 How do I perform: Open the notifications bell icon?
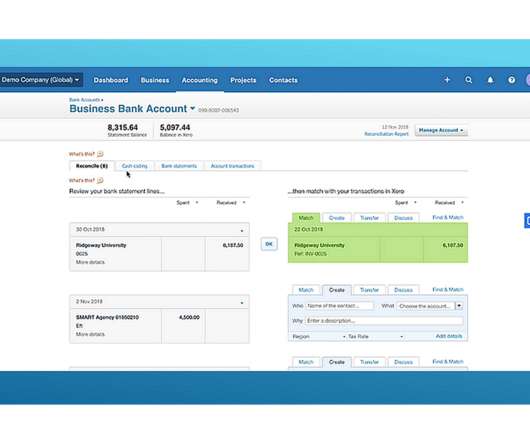490,80
